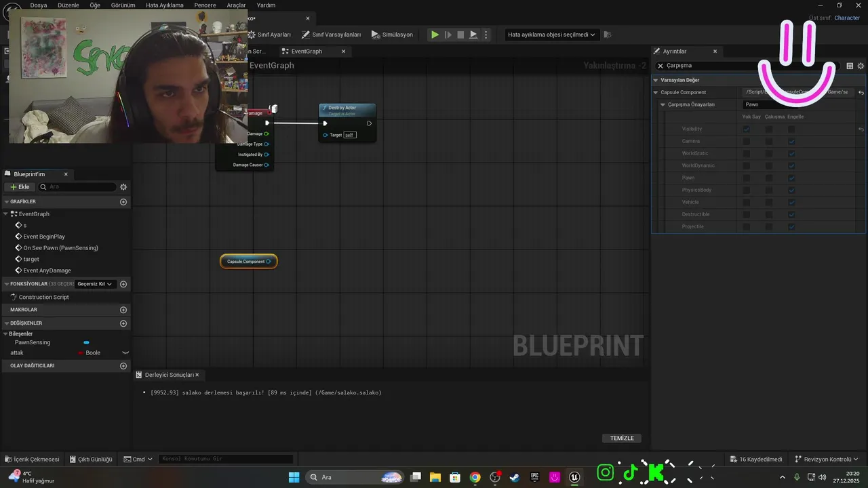Start Play in editor with green arrow

[x=435, y=35]
